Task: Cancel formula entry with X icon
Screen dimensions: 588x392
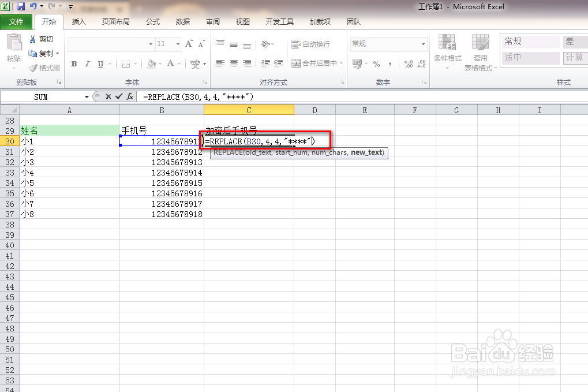Action: click(108, 96)
